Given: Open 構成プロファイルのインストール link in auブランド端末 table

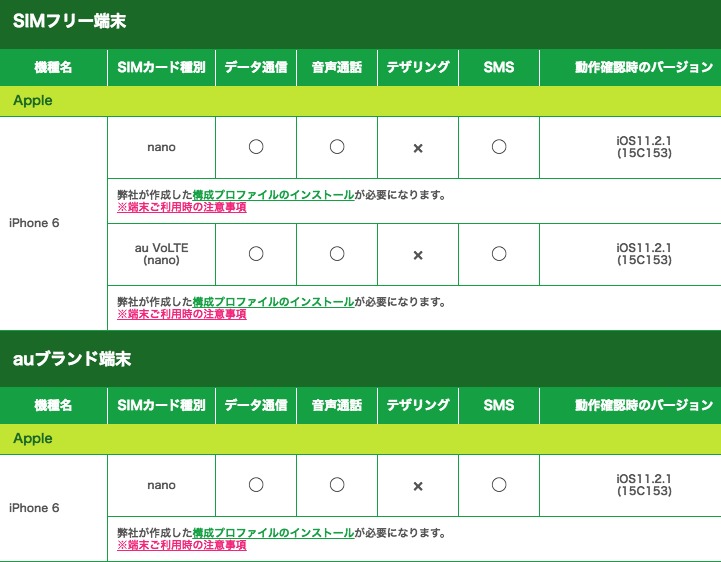Looking at the screenshot, I should (x=273, y=533).
